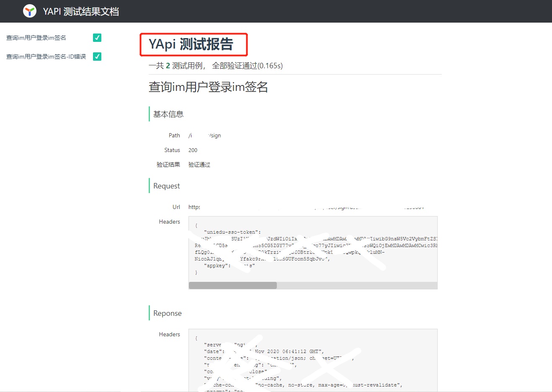Click the Reponse section title
Viewport: 552px width, 392px height.
[168, 313]
